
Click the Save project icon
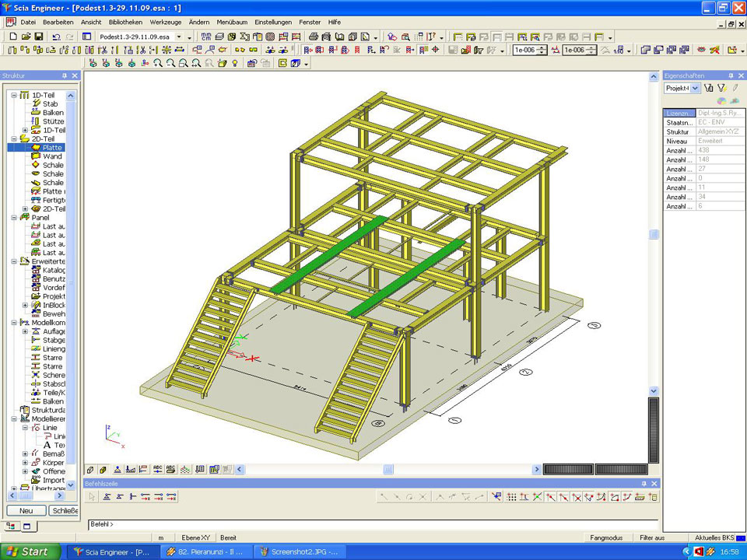[x=39, y=37]
